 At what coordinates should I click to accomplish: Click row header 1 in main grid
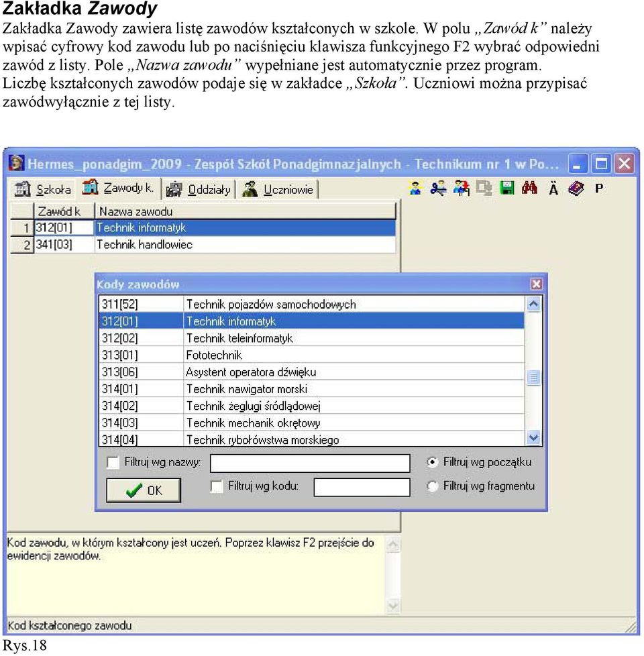pyautogui.click(x=21, y=227)
